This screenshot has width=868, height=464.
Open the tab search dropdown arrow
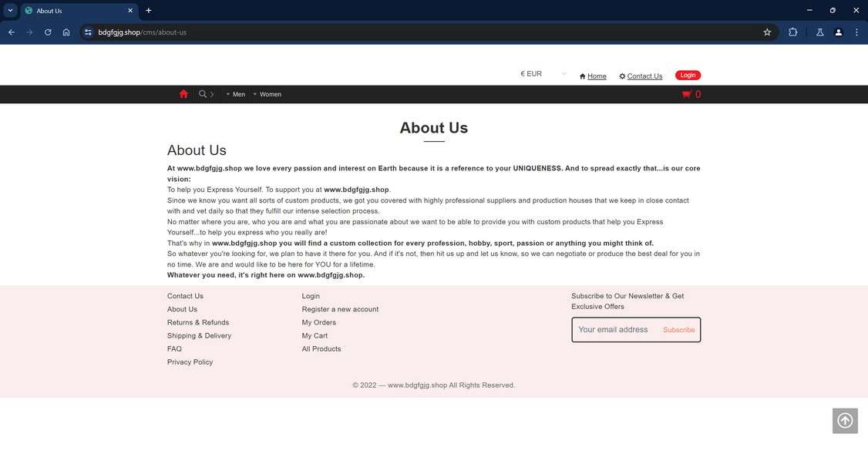(x=10, y=11)
